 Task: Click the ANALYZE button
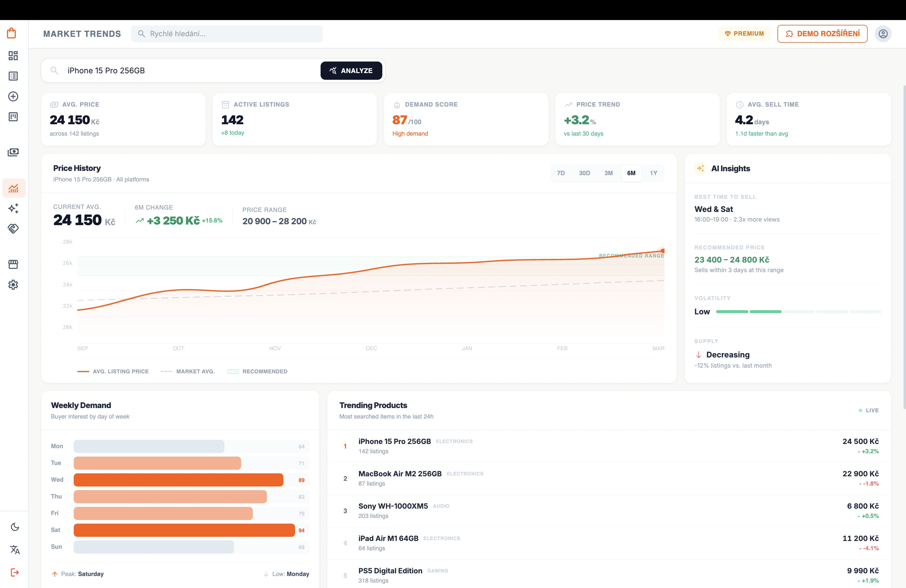tap(351, 70)
